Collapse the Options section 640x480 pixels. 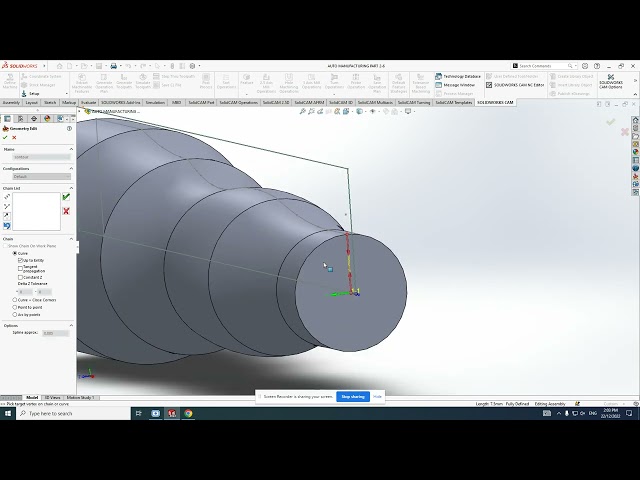point(71,326)
